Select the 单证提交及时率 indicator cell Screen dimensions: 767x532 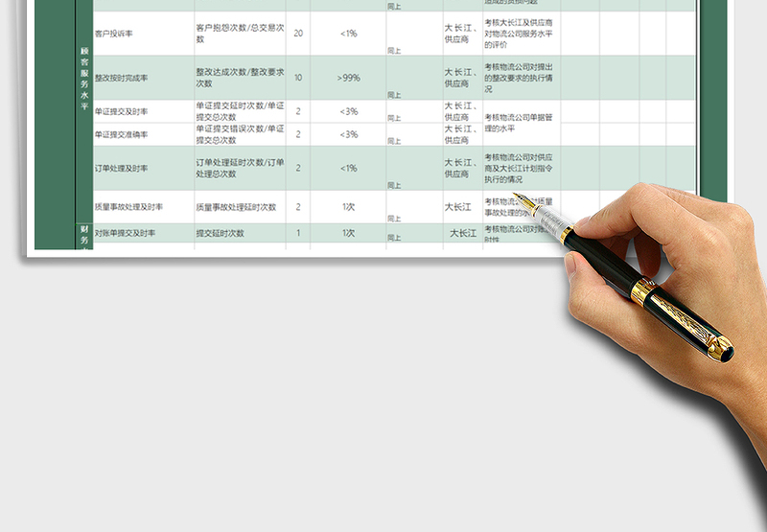pyautogui.click(x=134, y=112)
